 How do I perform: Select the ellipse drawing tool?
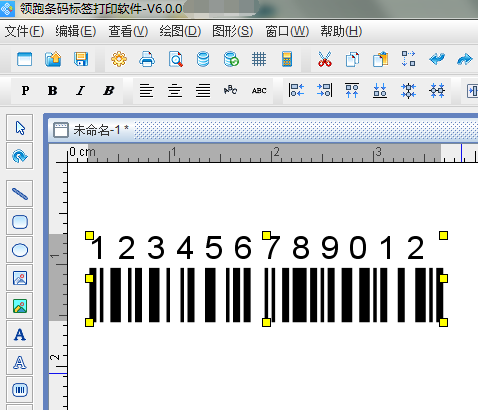pyautogui.click(x=20, y=250)
